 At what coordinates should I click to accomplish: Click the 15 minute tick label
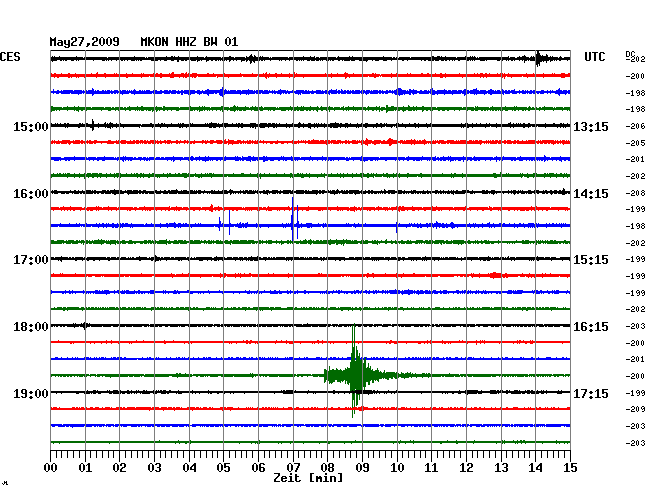pos(570,468)
